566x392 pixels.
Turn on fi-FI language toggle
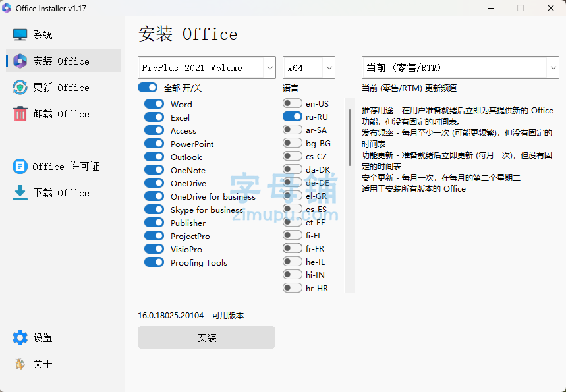[293, 235]
